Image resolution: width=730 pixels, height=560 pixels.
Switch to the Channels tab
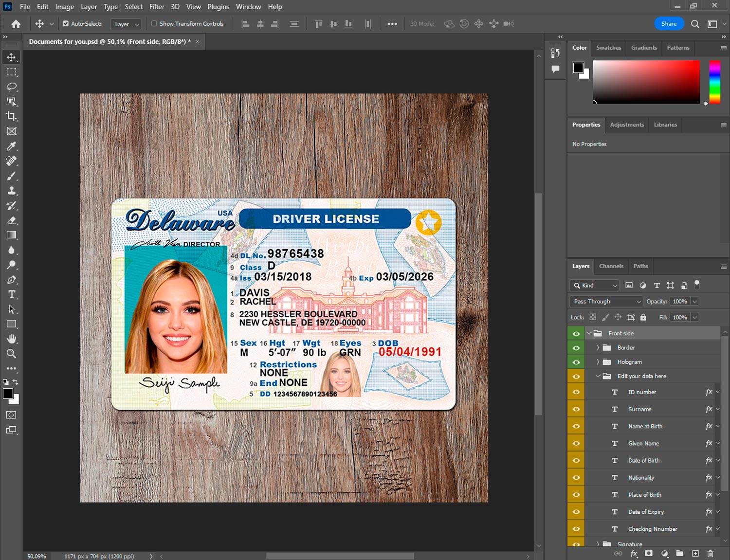(611, 266)
